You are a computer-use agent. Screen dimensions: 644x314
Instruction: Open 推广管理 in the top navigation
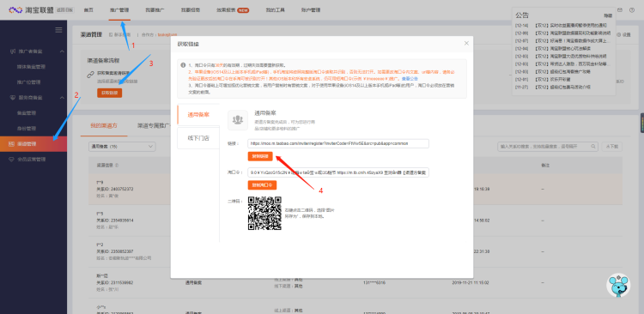[119, 9]
